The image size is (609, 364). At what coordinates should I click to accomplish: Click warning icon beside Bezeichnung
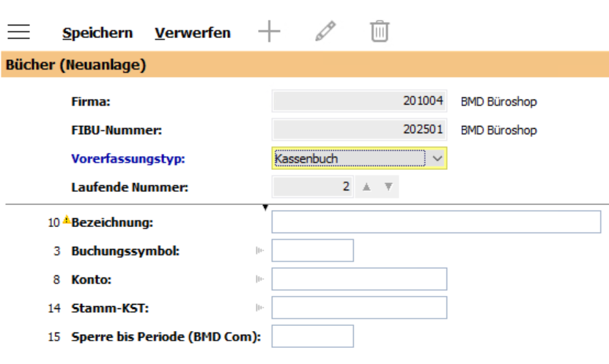[67, 220]
